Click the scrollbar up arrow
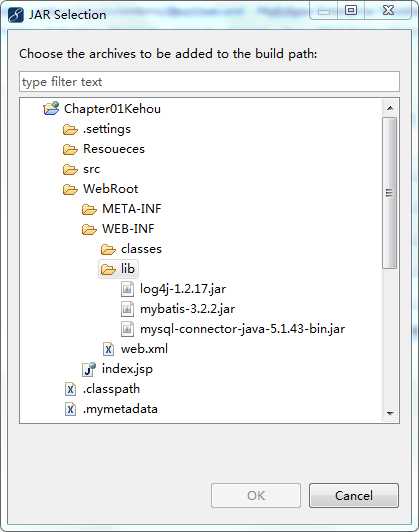 click(390, 108)
